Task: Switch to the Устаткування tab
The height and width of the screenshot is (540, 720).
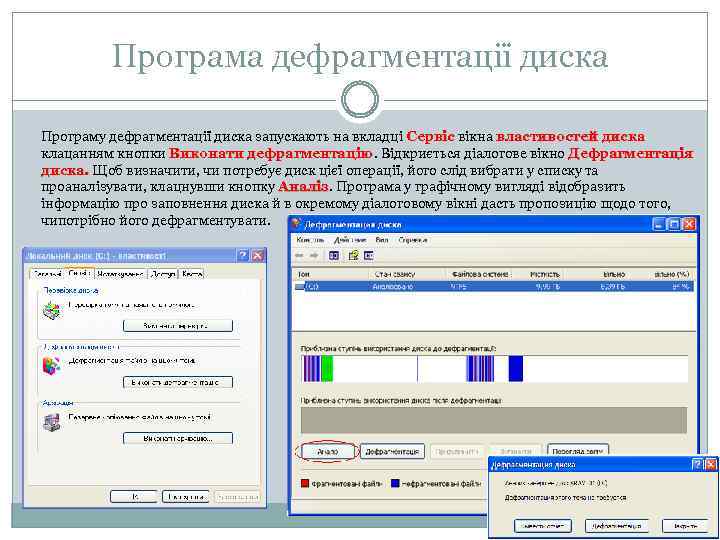Action: click(120, 274)
